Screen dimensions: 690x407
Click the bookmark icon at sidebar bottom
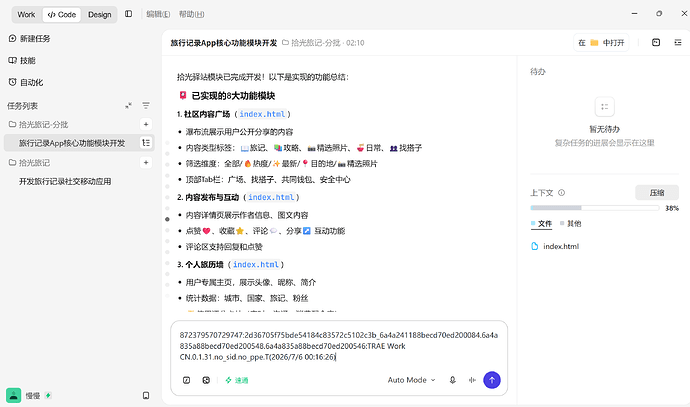click(146, 396)
